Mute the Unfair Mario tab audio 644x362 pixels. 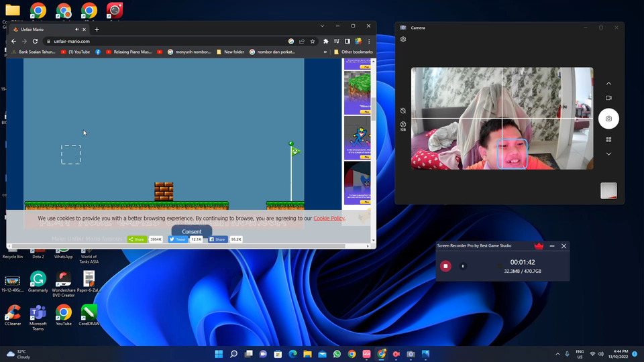[76, 29]
